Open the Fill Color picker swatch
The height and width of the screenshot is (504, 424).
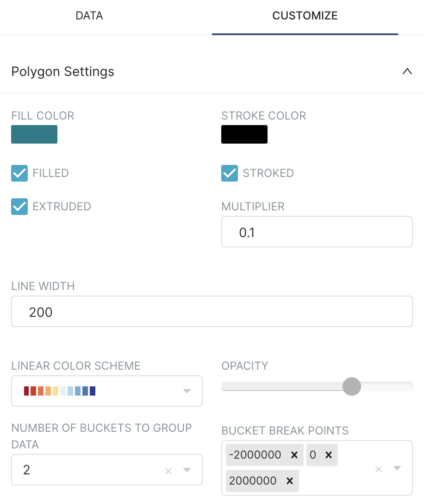pos(34,134)
